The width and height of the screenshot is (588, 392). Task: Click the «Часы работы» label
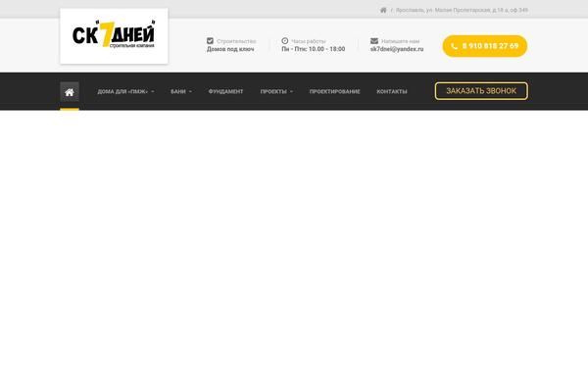coord(309,41)
